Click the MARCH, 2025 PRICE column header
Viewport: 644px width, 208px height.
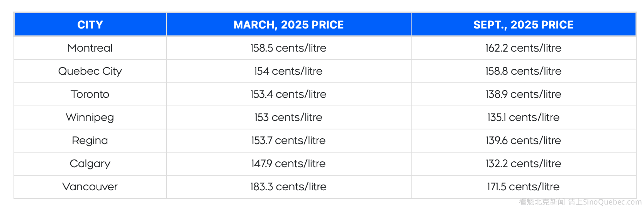point(288,25)
